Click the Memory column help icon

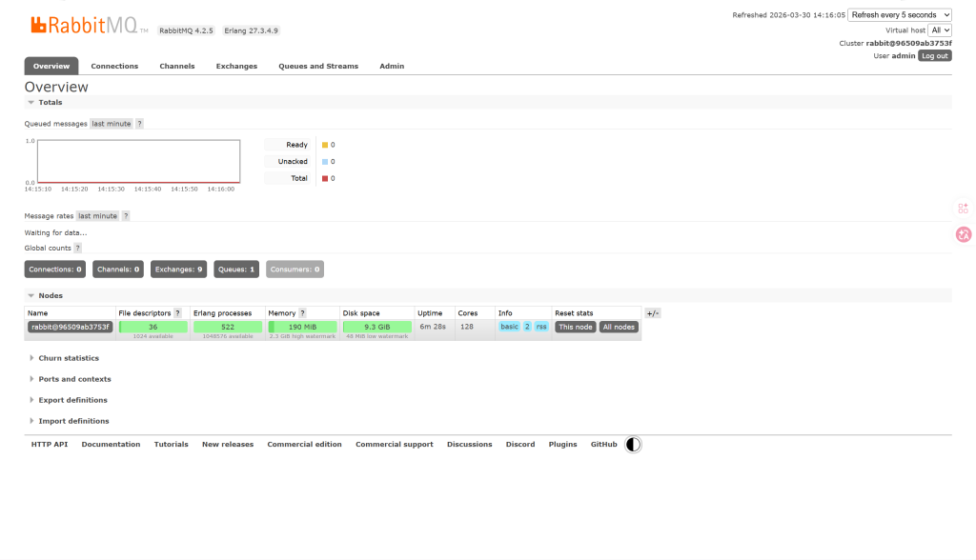pyautogui.click(x=303, y=312)
